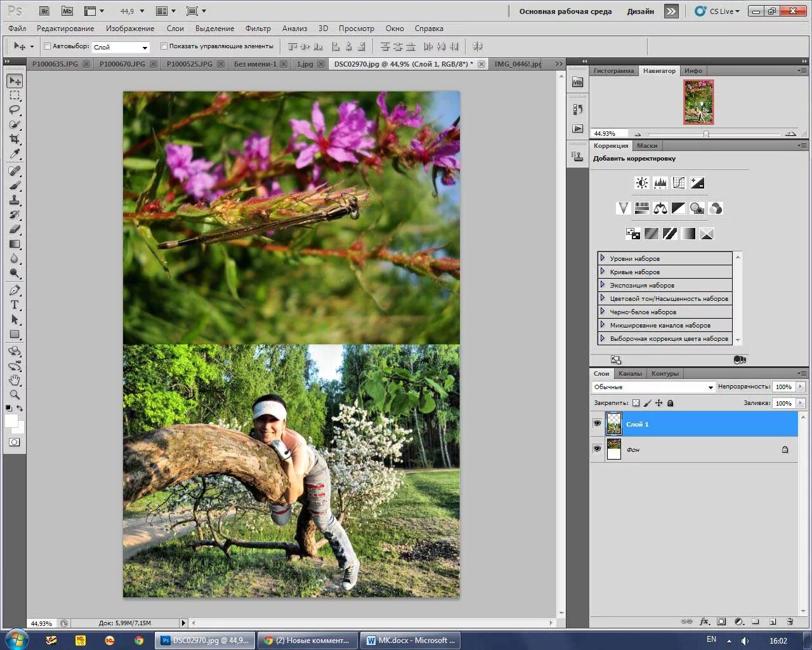
Task: Select the Crop tool
Action: point(15,140)
